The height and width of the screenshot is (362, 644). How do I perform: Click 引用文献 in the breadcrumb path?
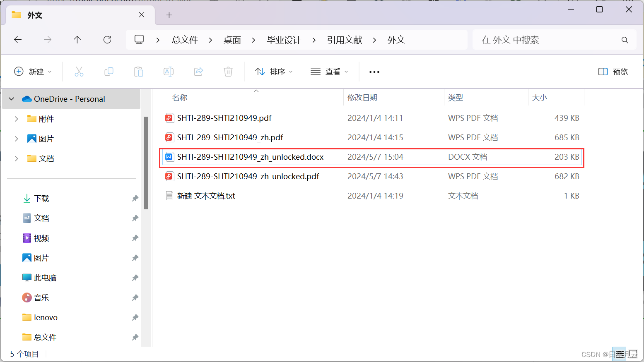tap(345, 40)
